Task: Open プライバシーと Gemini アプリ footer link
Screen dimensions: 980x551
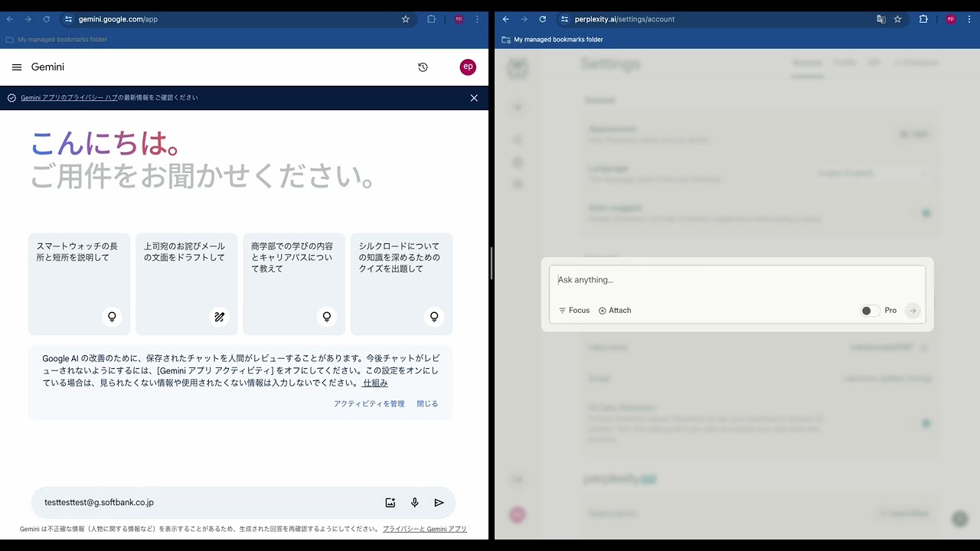Action: [425, 529]
